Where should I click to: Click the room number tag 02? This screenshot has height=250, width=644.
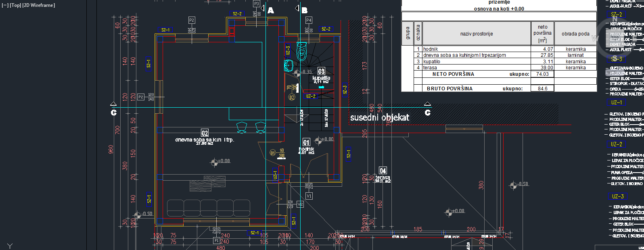205,133
